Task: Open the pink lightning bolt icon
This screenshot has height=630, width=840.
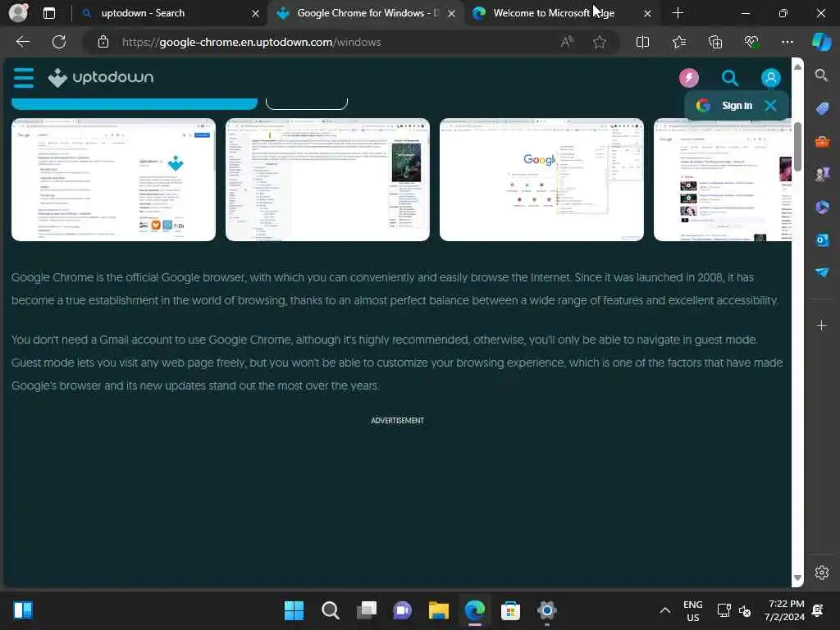Action: click(x=689, y=78)
